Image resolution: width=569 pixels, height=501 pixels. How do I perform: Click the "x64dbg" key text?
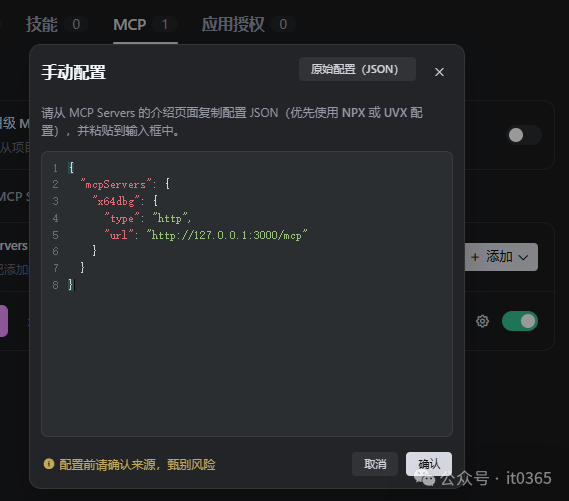(116, 201)
